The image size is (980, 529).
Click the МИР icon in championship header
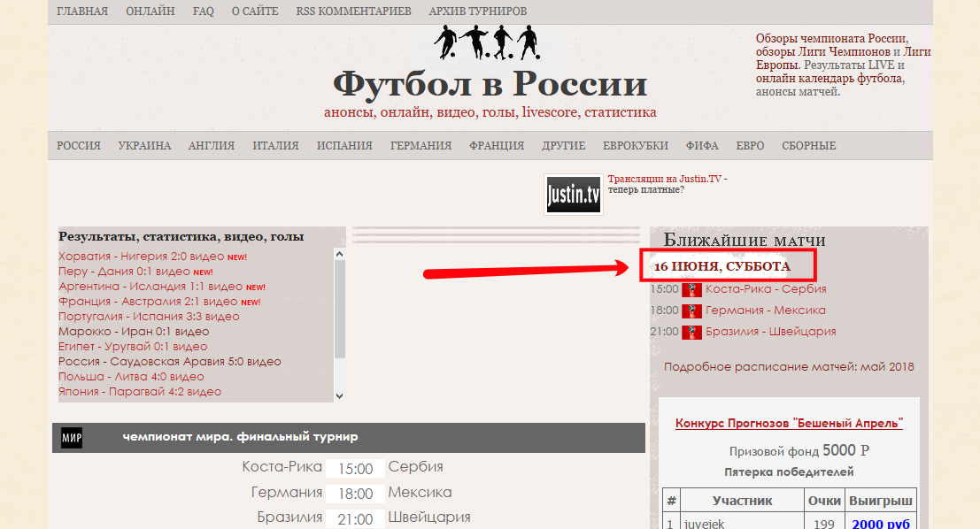pos(72,437)
